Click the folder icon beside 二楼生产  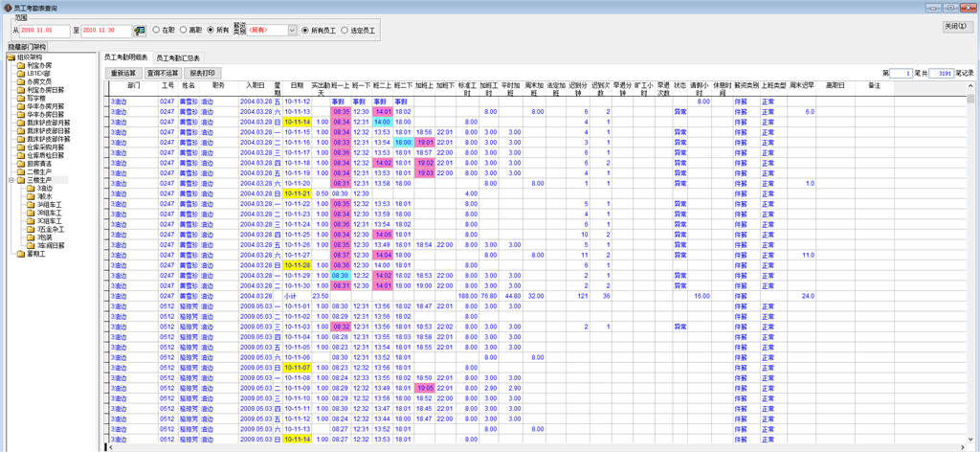[x=21, y=172]
